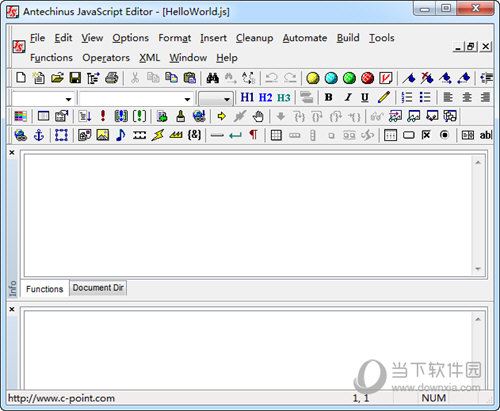This screenshot has height=411, width=500.
Task: Open the color palette icon
Action: 21,116
